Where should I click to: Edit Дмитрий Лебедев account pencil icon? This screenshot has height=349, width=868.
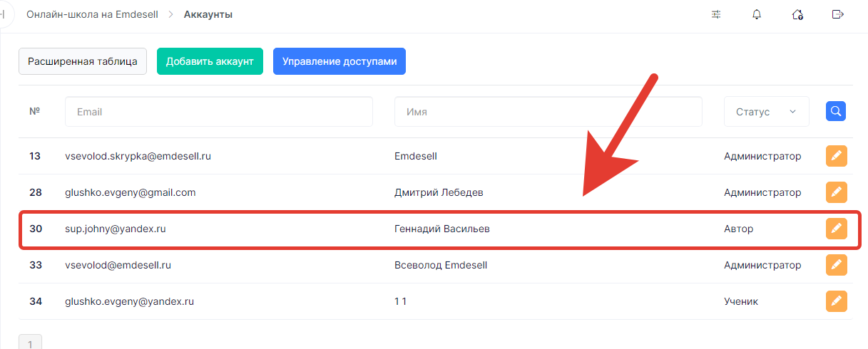[x=836, y=192]
